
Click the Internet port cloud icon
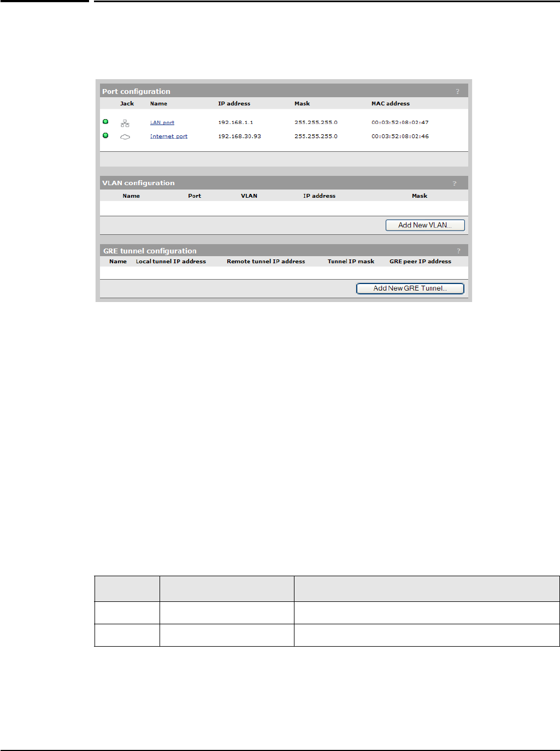[125, 137]
